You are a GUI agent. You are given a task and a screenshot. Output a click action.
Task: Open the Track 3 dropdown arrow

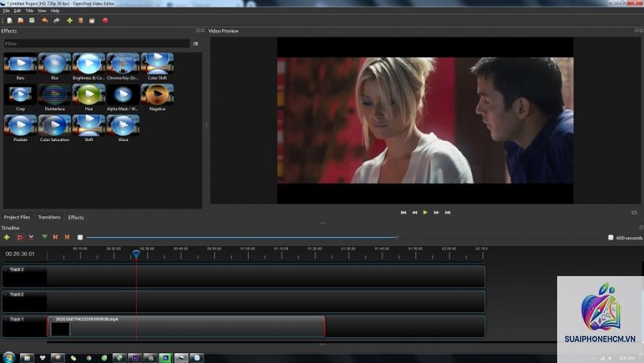click(6, 270)
